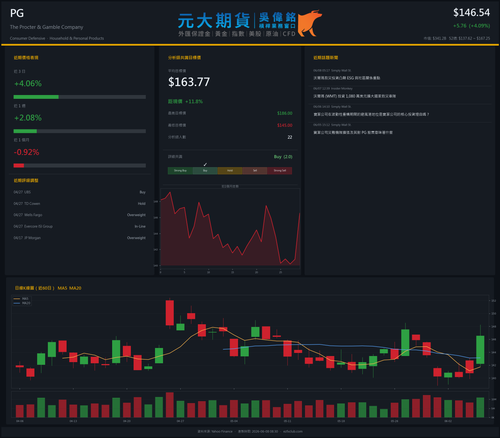Click the Consumer Defensive sector label
Viewport: 500px width, 438px height.
pos(27,38)
